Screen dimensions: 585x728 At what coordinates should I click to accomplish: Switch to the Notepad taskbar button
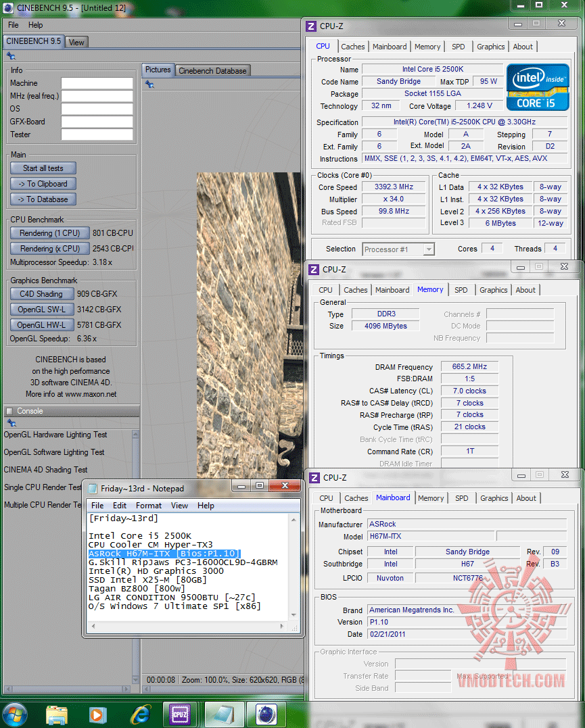tap(225, 714)
